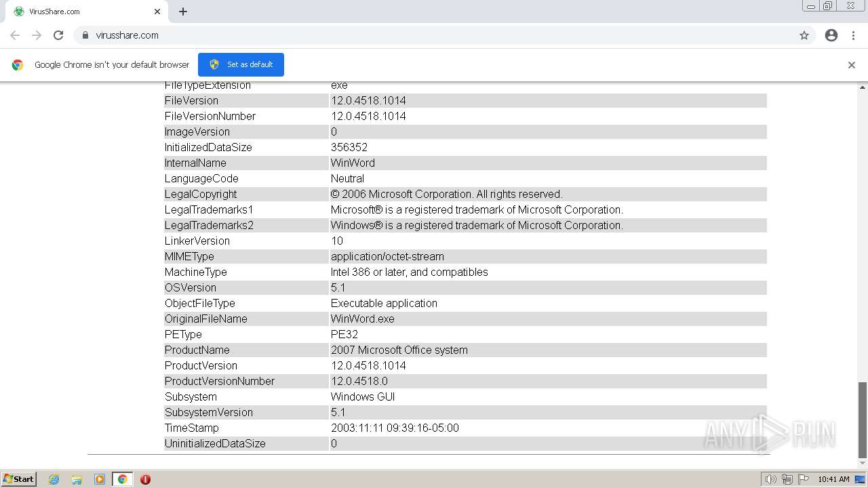Click the MachineType value Intel 386
The width and height of the screenshot is (868, 488).
pyautogui.click(x=410, y=272)
